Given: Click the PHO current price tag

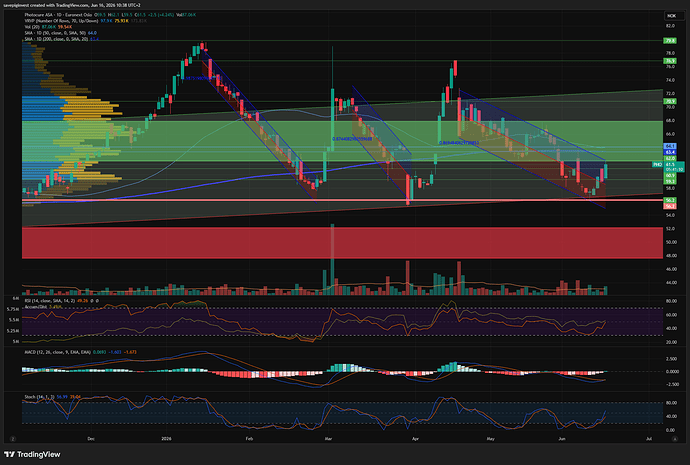Looking at the screenshot, I should pos(657,165).
